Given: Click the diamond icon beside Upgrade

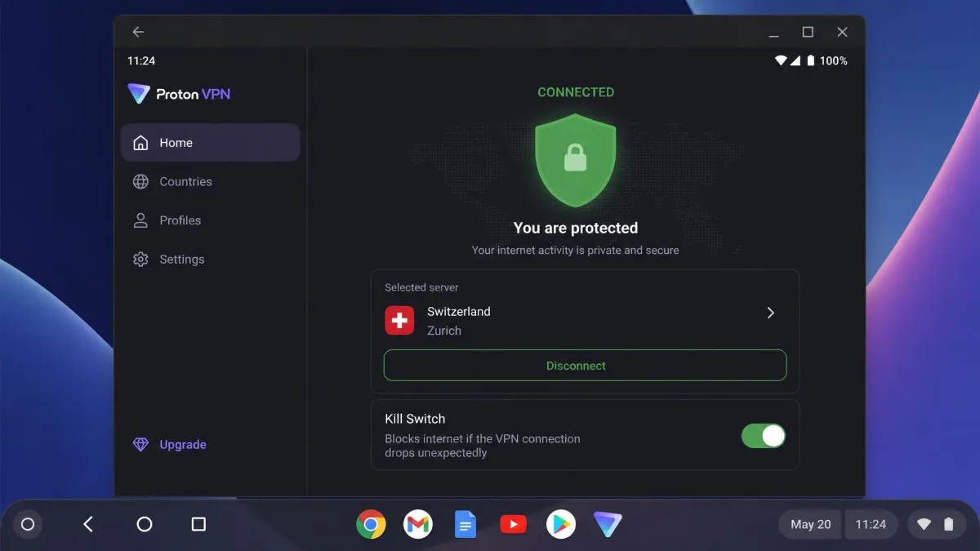Looking at the screenshot, I should (x=140, y=445).
